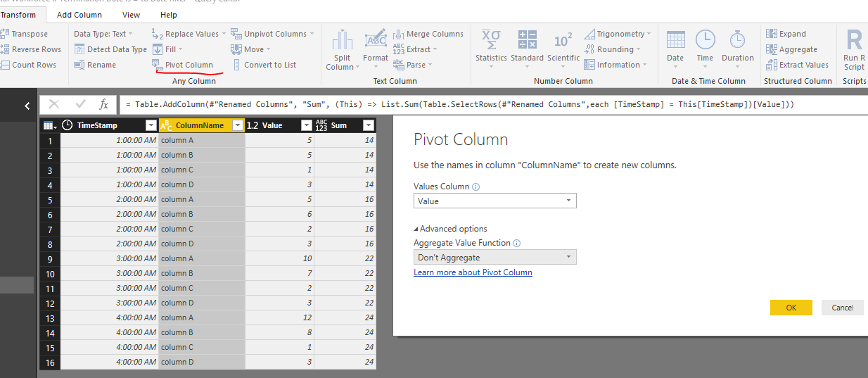Click the Rename column command

(95, 65)
